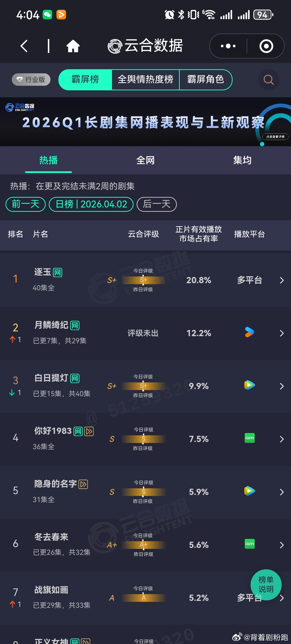Click the 行业版 badge
This screenshot has width=291, height=644.
31,80
